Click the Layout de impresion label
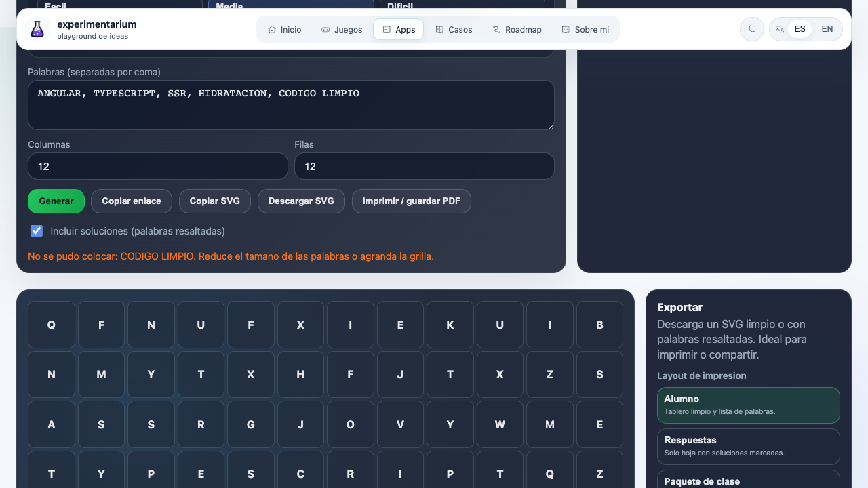 (702, 375)
